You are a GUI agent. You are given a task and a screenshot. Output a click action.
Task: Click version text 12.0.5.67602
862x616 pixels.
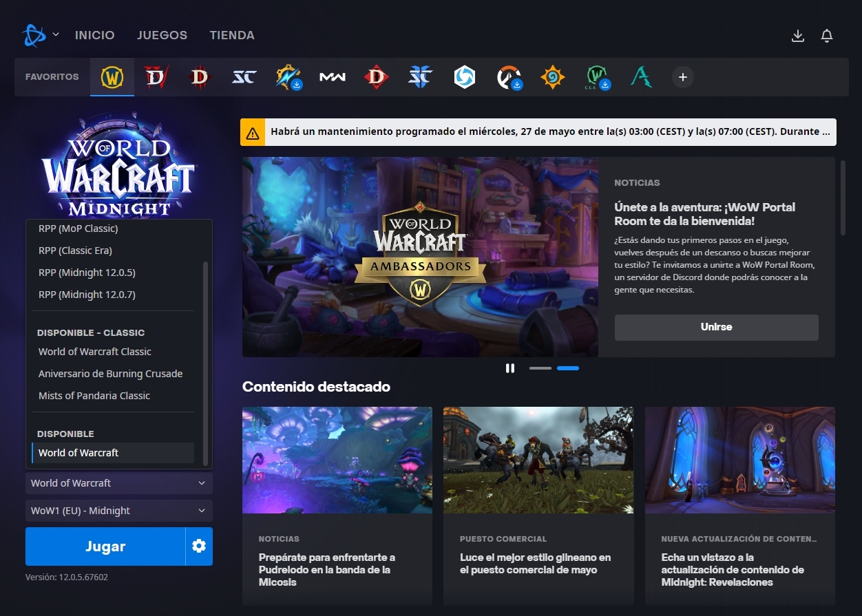67,577
